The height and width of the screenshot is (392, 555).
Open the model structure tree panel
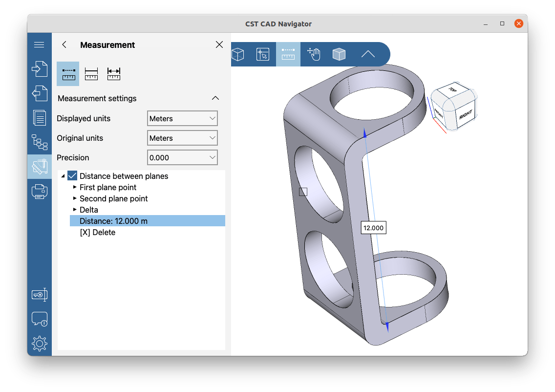coord(39,142)
